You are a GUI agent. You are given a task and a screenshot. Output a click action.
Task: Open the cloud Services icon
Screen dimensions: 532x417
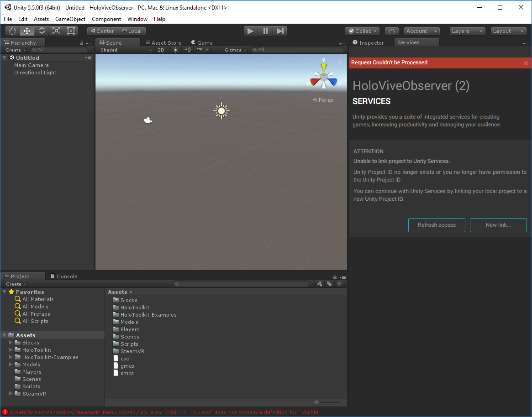tap(391, 31)
